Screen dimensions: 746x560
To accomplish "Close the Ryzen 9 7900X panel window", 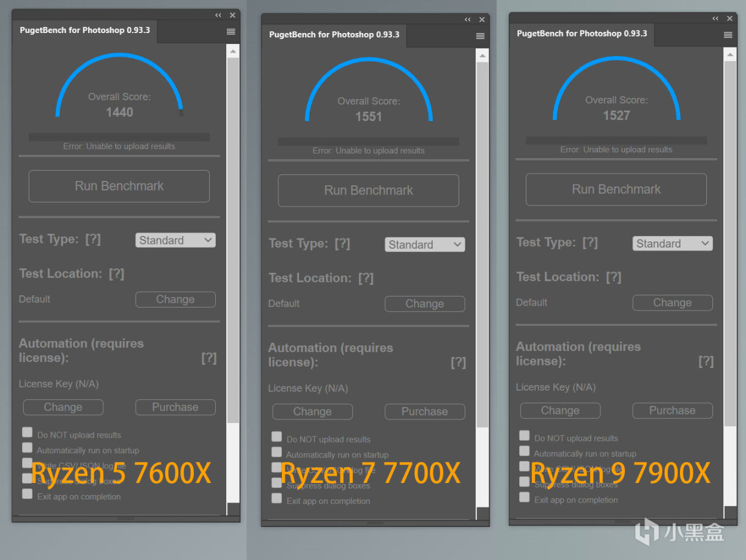I will tap(729, 18).
